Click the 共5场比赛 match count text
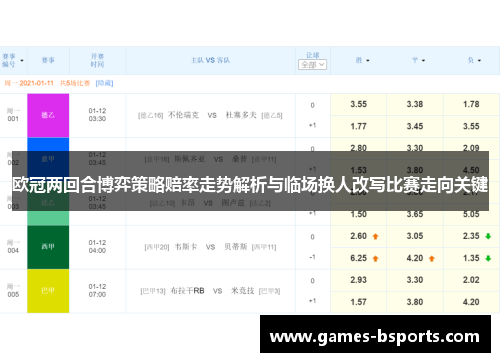The image size is (500, 362). pyautogui.click(x=75, y=83)
